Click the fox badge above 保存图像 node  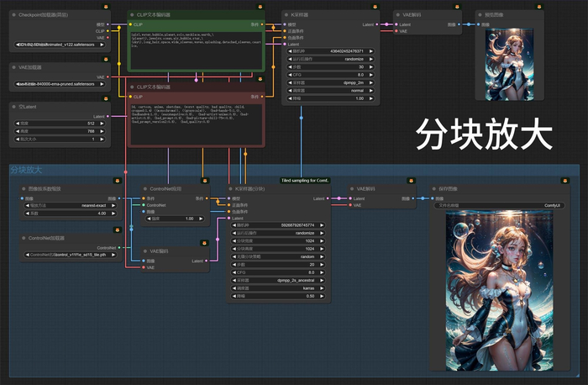565,181
